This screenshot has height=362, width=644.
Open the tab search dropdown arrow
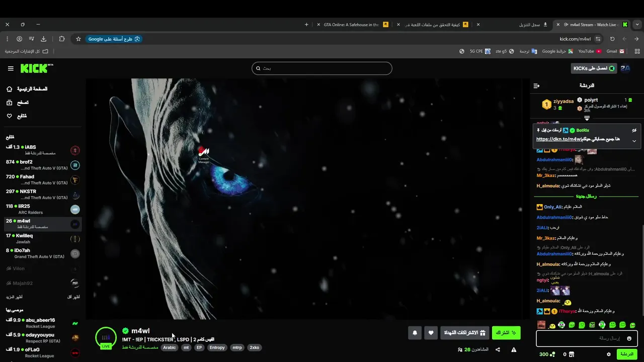[x=637, y=24]
